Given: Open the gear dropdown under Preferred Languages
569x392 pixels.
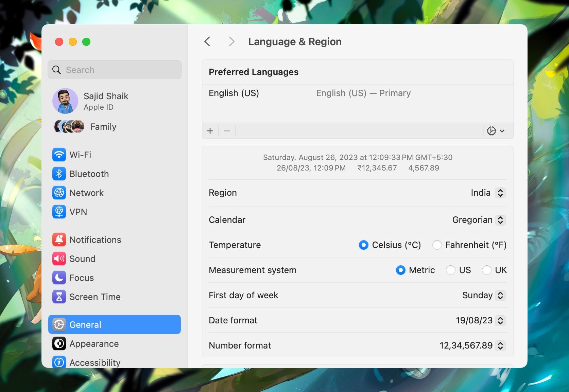Looking at the screenshot, I should pyautogui.click(x=495, y=130).
